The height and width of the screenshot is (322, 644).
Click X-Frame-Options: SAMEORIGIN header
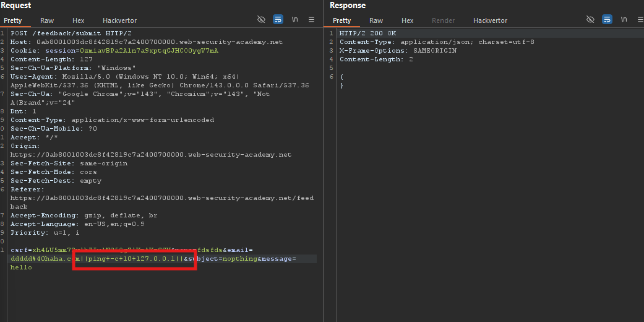(398, 51)
